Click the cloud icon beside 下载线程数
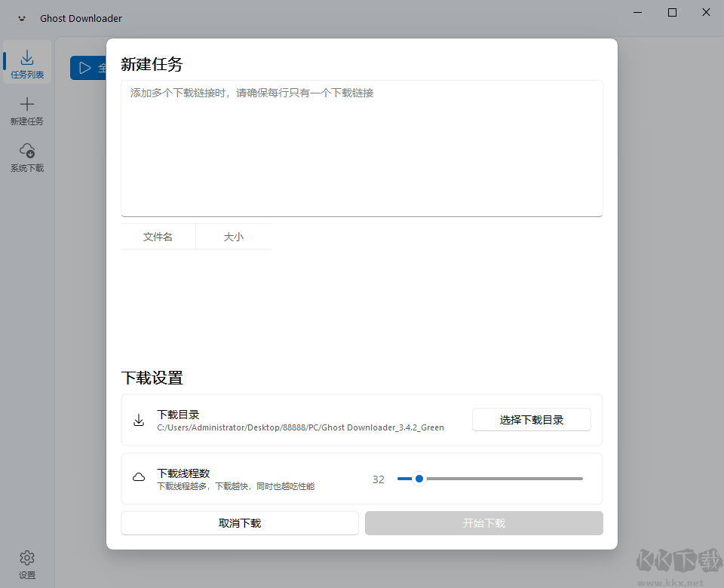 tap(139, 478)
